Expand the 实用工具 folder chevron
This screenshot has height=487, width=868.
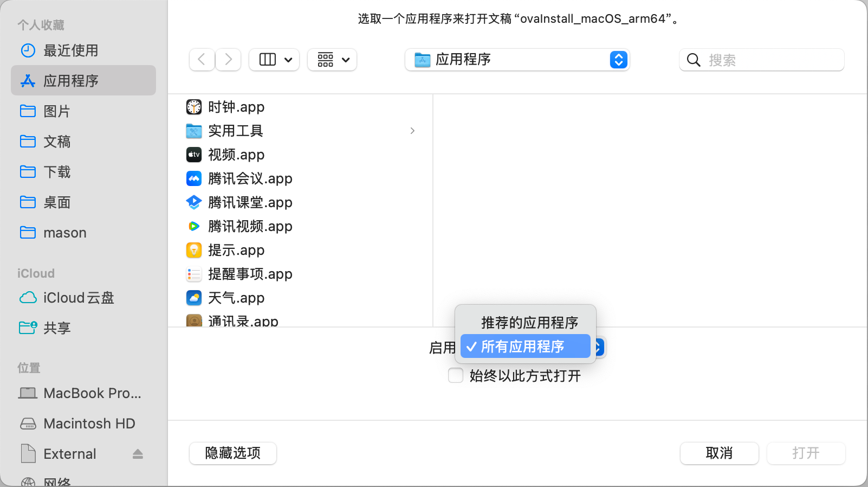pyautogui.click(x=412, y=131)
